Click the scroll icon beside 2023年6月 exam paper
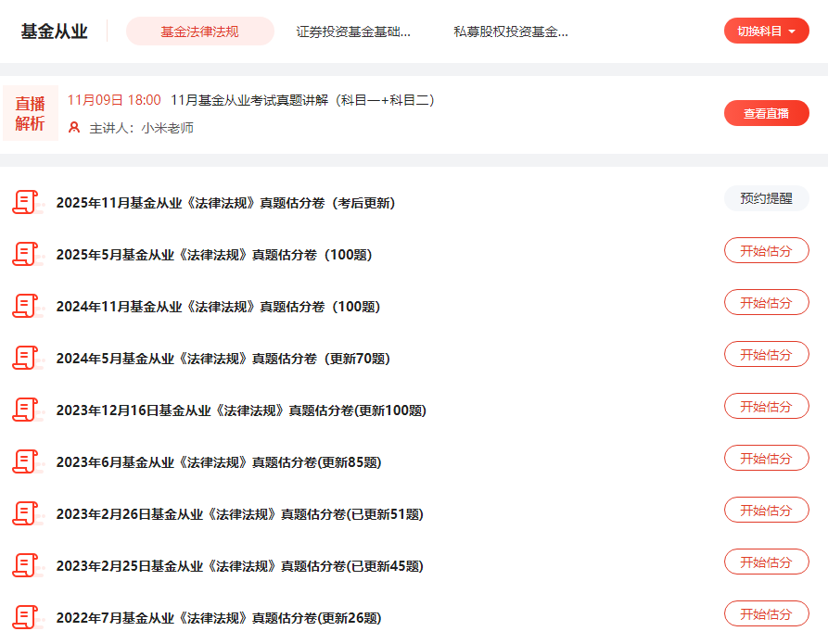Screen dimensions: 828x644 (x=26, y=461)
